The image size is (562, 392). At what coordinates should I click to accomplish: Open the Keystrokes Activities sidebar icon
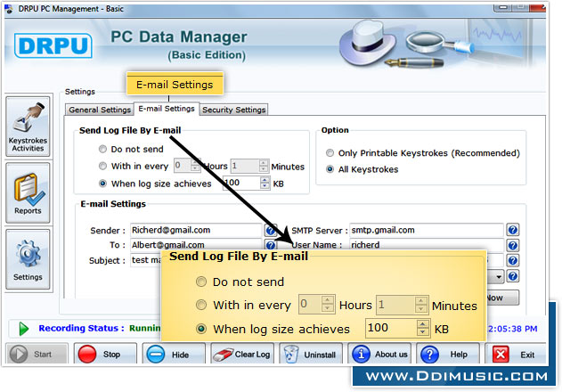(28, 127)
